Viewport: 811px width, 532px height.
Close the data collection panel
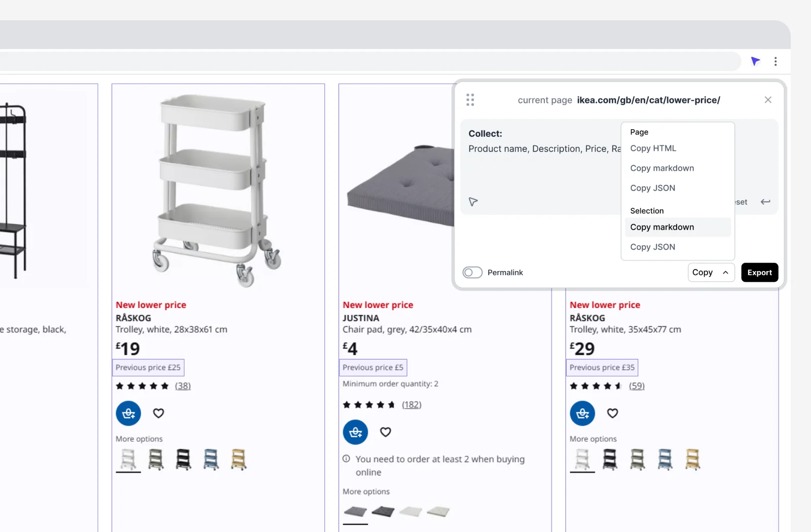coord(768,100)
